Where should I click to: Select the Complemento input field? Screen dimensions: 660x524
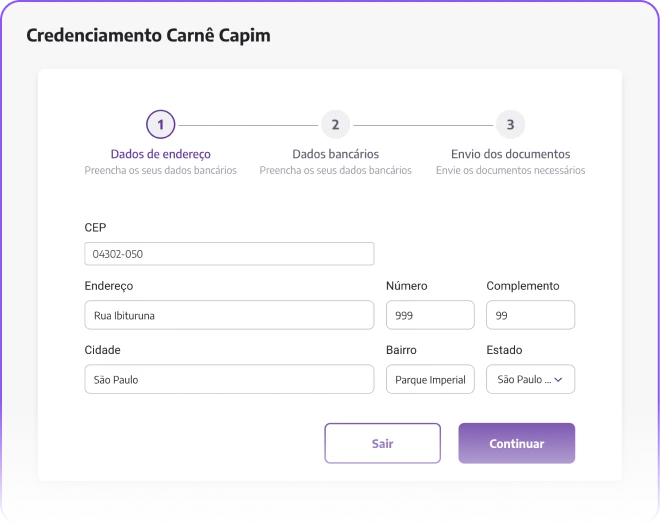(x=530, y=315)
